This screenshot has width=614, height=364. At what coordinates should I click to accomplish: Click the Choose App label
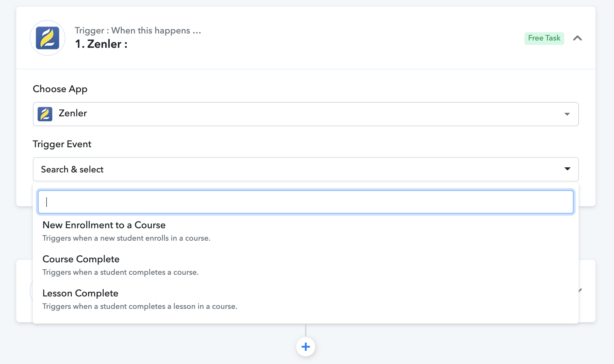point(60,89)
